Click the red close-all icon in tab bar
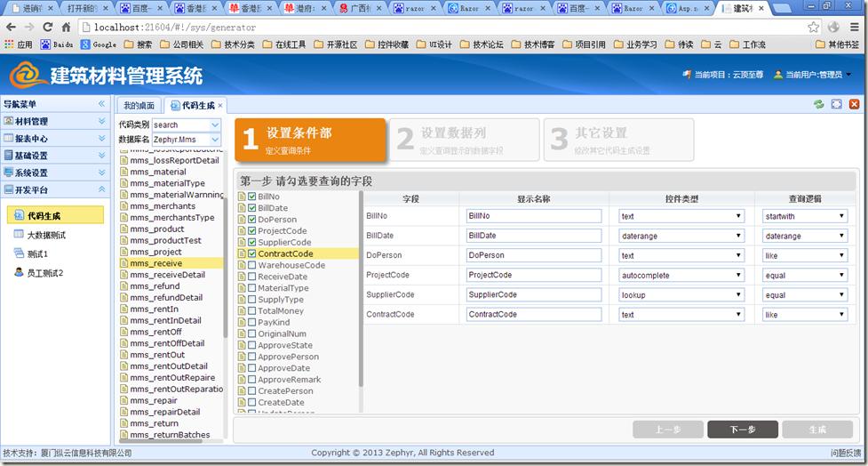Viewport: 868px width, 466px height. 854,105
